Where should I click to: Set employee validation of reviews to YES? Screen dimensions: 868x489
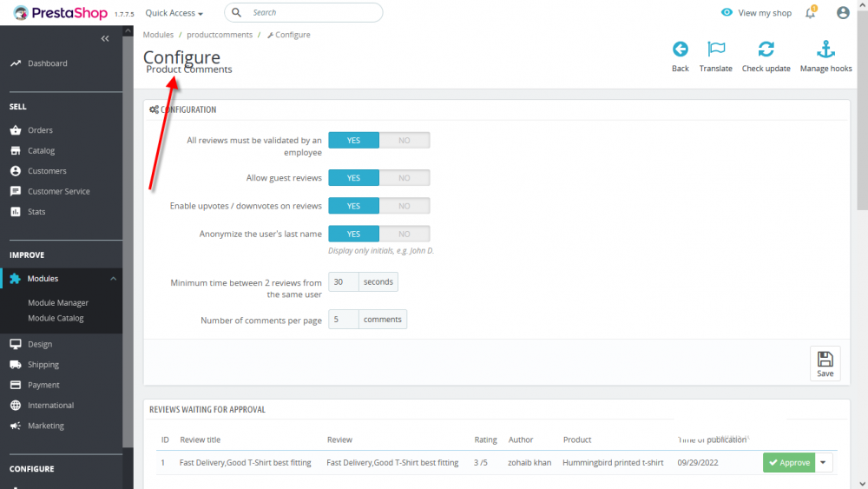354,140
